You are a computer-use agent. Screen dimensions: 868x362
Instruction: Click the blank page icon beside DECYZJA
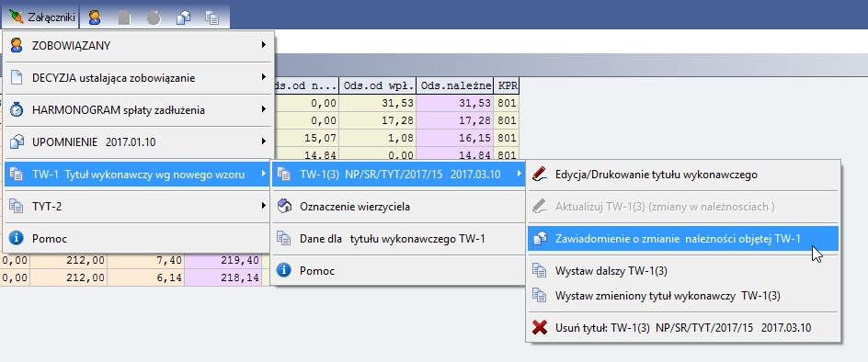coord(17,78)
